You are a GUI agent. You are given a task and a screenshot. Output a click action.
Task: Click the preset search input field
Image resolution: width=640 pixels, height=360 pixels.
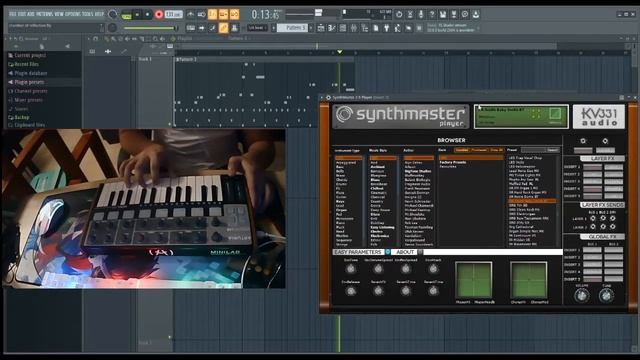tap(533, 150)
